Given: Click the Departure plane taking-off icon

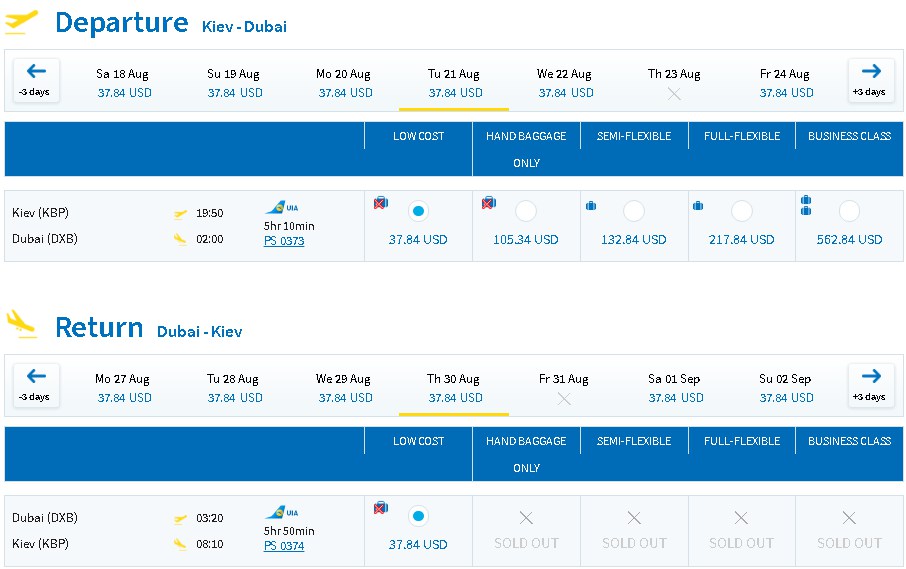Looking at the screenshot, I should [21, 22].
